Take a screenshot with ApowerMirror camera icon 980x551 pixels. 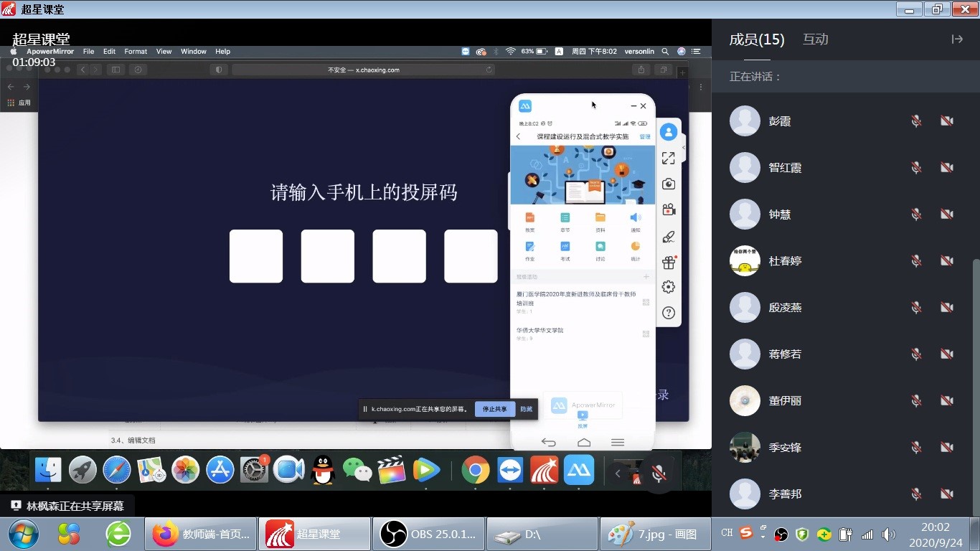point(669,184)
